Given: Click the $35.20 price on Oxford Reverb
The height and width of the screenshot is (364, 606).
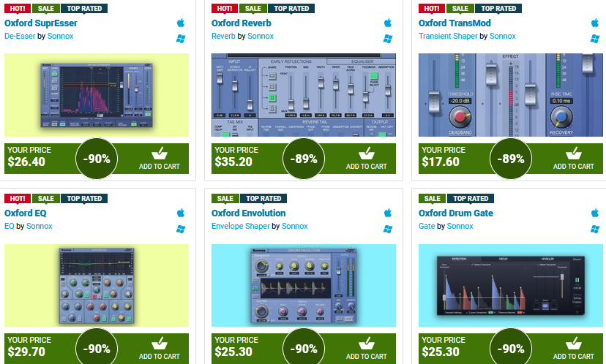Looking at the screenshot, I should (x=233, y=162).
